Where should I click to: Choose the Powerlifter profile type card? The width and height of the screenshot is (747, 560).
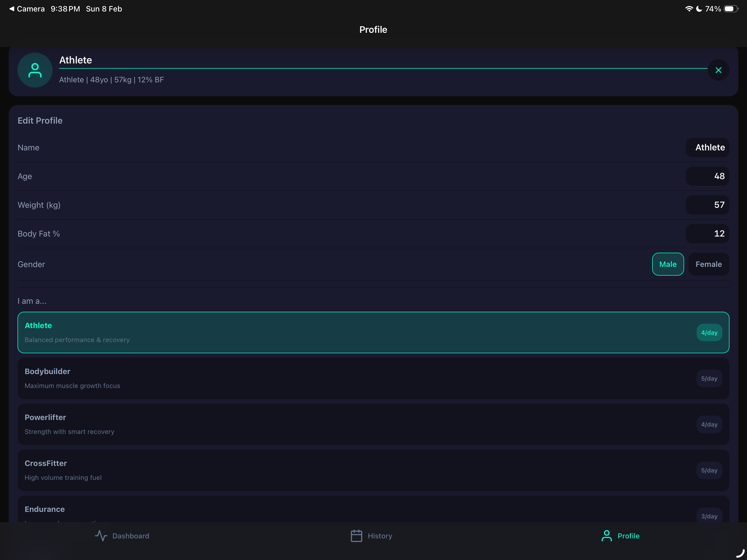pyautogui.click(x=373, y=424)
